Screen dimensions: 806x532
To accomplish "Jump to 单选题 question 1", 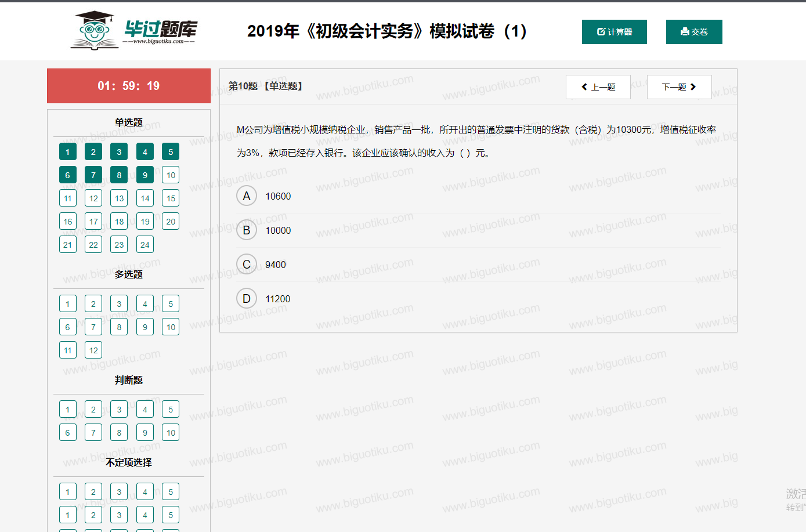I will click(68, 152).
